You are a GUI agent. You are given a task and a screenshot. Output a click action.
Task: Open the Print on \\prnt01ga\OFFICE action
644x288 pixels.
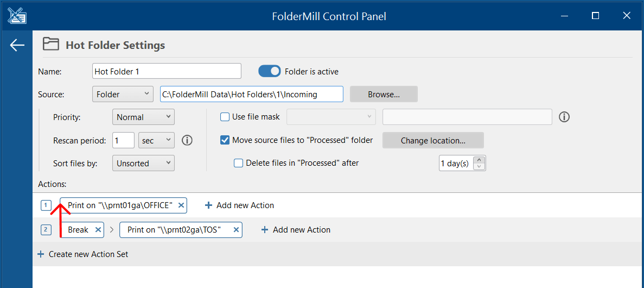point(119,205)
